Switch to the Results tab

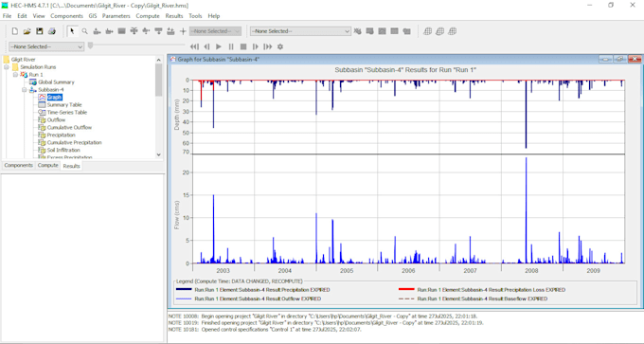(71, 166)
